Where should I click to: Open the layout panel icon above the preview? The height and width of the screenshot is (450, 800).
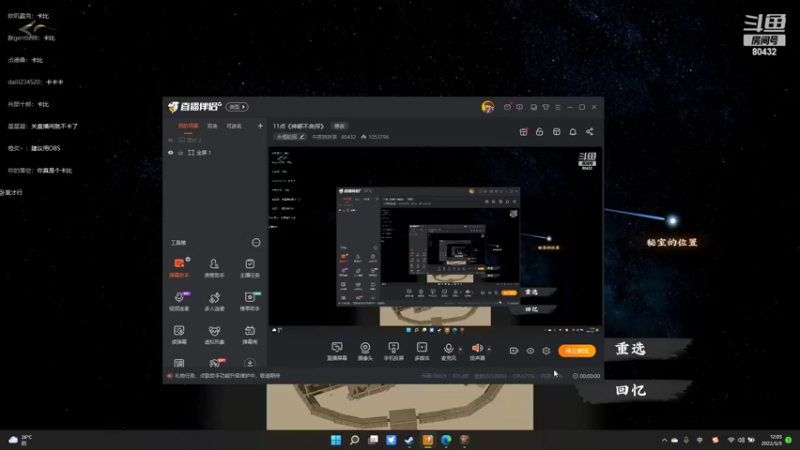point(557,132)
